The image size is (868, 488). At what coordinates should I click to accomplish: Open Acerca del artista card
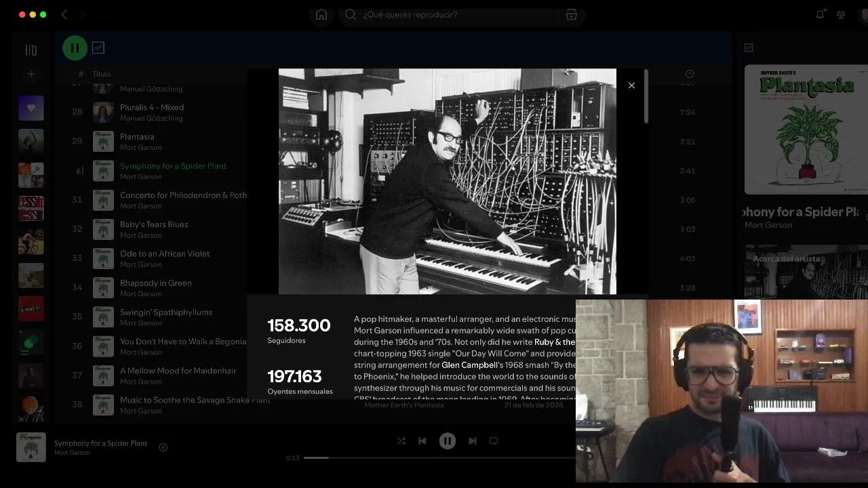(806, 271)
